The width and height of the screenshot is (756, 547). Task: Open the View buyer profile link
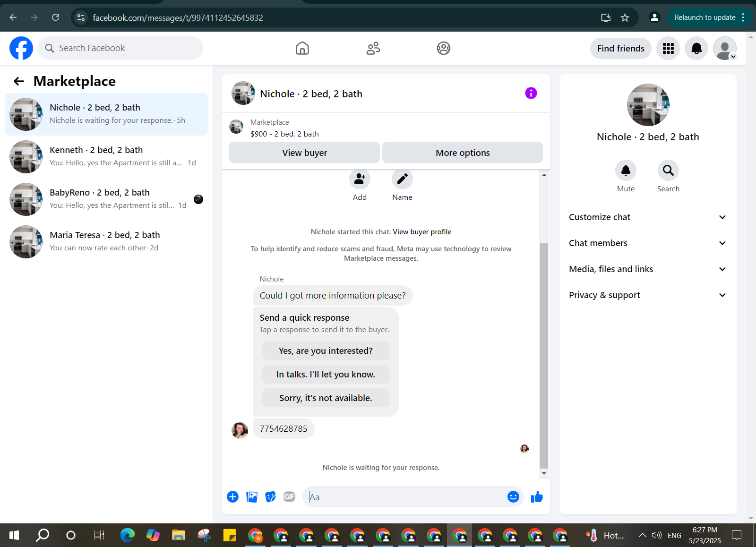coord(422,232)
